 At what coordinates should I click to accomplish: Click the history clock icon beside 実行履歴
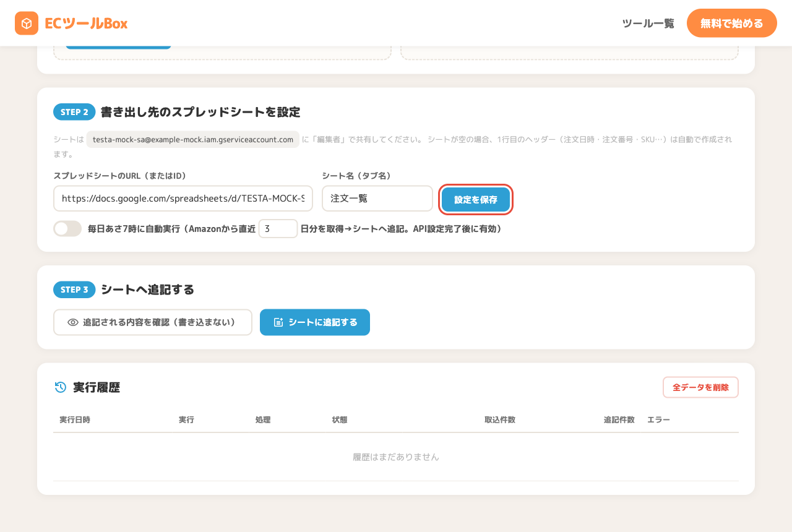pyautogui.click(x=61, y=387)
